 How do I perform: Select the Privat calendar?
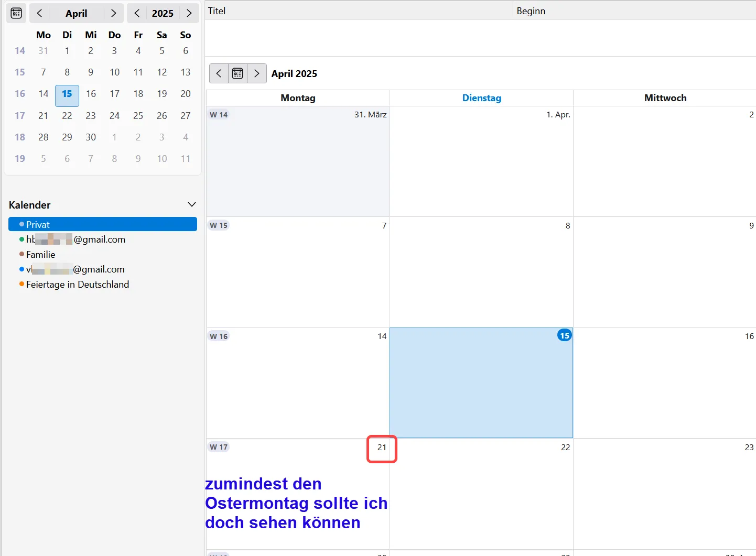coord(103,224)
